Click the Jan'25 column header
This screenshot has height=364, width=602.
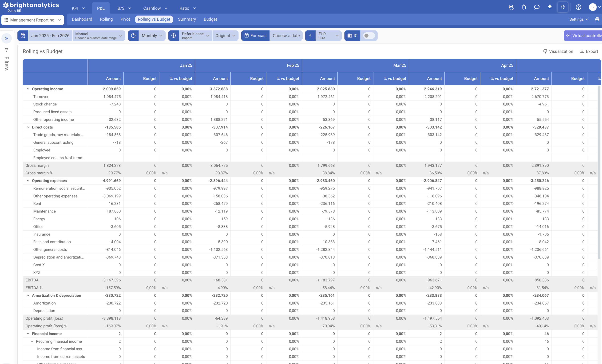(x=142, y=65)
